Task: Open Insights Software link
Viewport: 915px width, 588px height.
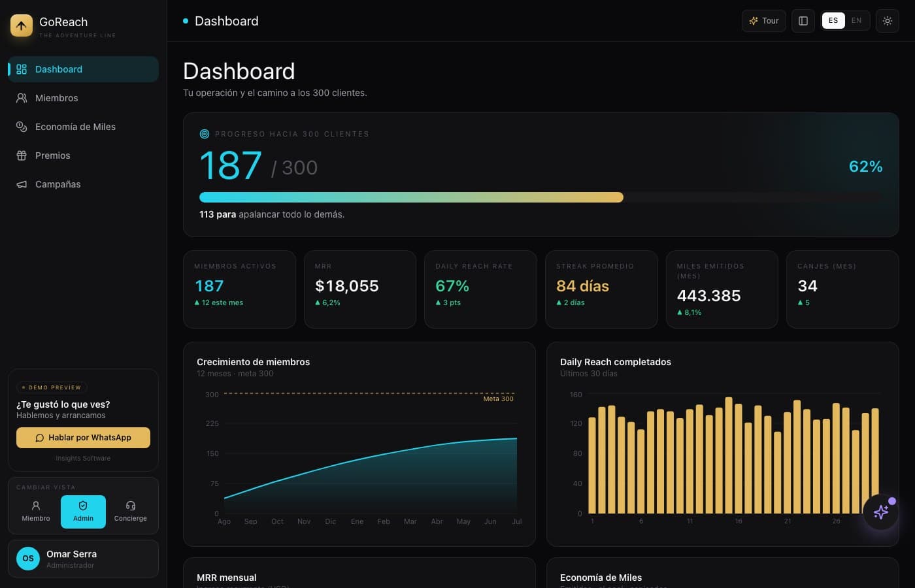Action: coord(83,459)
